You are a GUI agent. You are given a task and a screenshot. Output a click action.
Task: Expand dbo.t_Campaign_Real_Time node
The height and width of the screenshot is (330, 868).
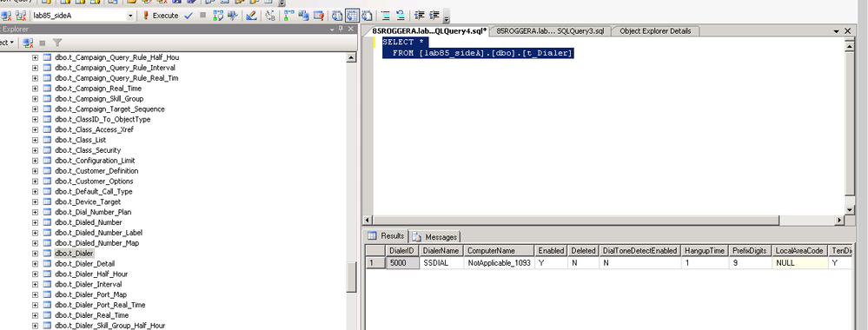point(36,88)
